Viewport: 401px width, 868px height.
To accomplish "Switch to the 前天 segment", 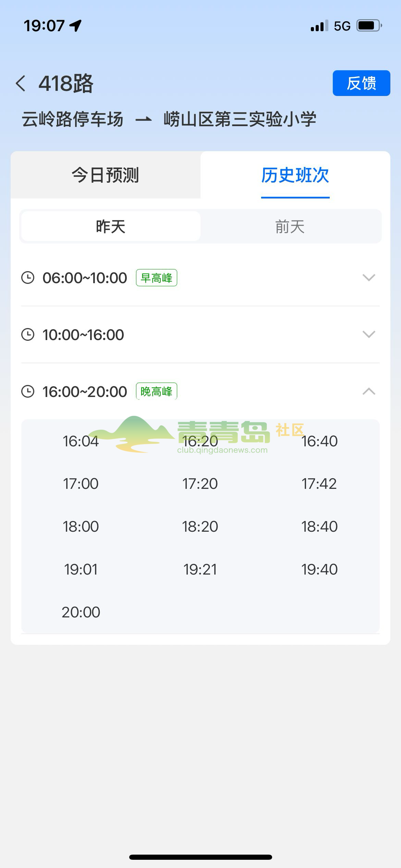I will click(290, 226).
